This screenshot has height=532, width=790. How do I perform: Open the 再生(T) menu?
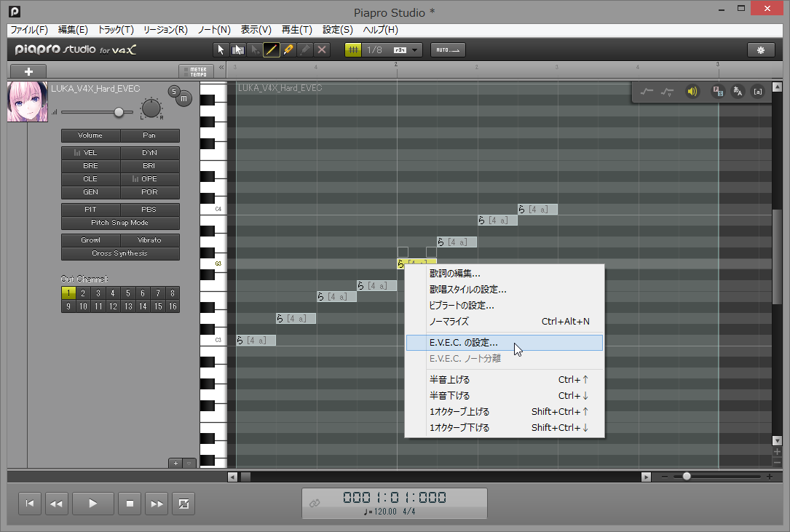coord(297,30)
